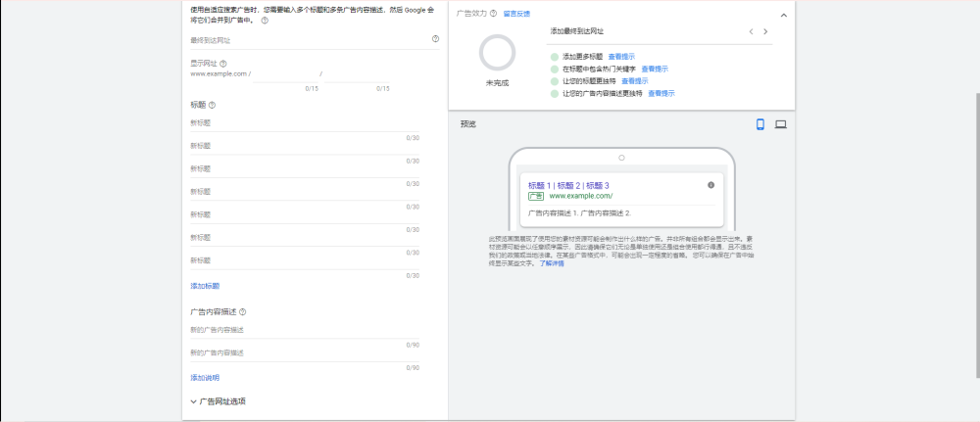980x422 pixels.
Task: Open 留言反馈 feedback link
Action: coord(516,14)
